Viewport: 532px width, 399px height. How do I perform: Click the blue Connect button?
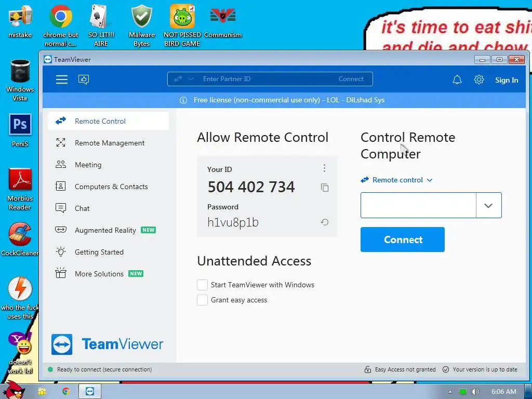pos(403,240)
